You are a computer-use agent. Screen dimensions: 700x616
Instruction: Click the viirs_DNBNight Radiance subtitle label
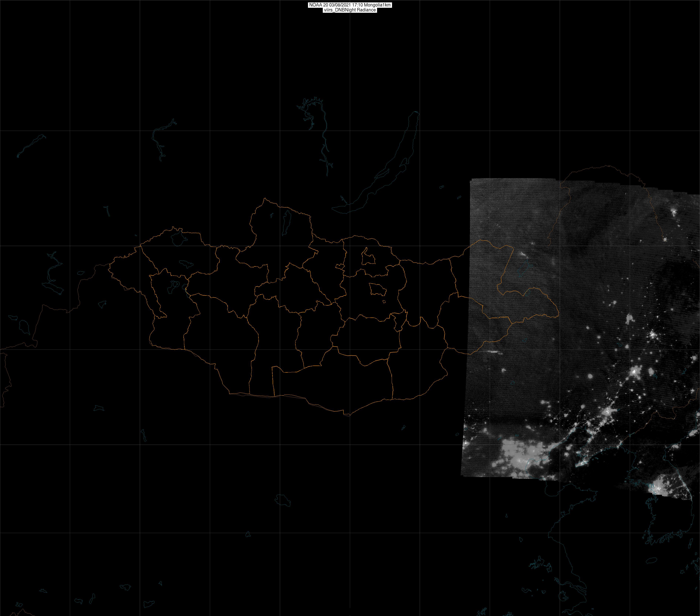[350, 10]
